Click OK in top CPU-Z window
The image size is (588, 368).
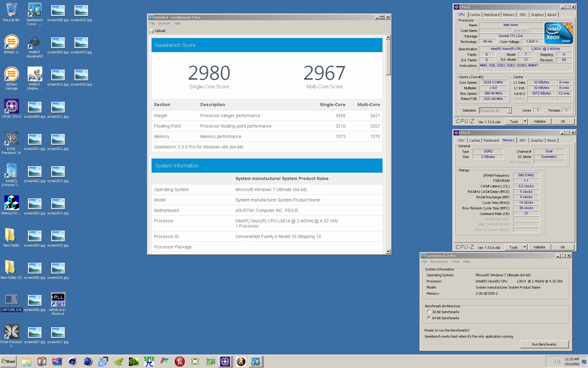point(563,121)
